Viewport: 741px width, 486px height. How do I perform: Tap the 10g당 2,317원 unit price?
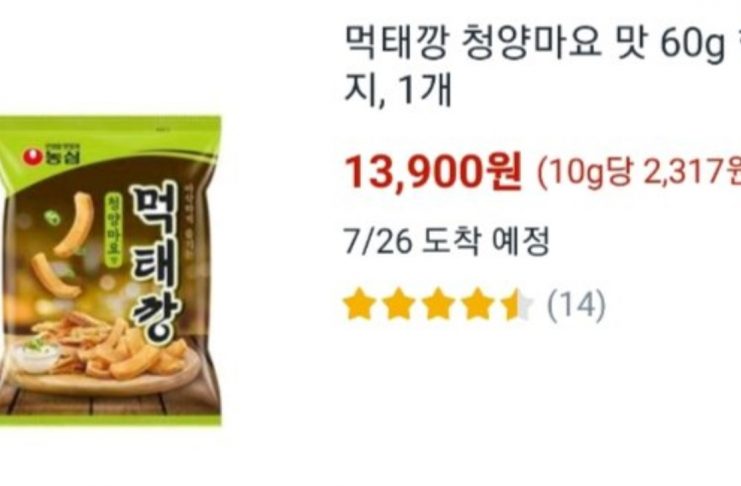click(639, 172)
